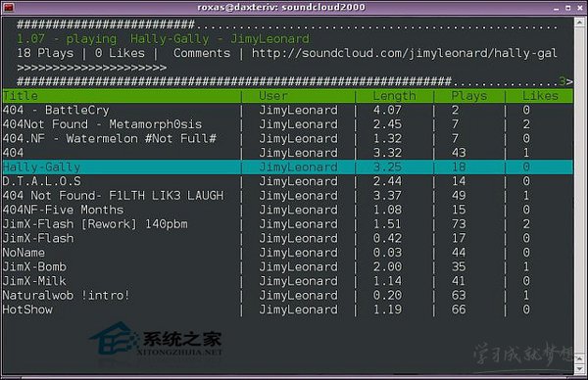Click the 'Title' column header

click(21, 96)
